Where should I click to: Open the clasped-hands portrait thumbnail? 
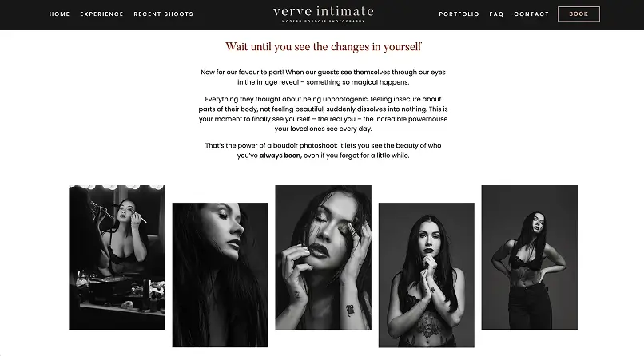pos(427,275)
